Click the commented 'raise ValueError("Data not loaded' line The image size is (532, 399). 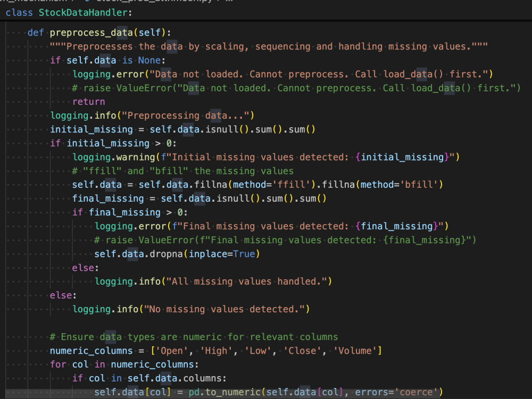tap(296, 88)
